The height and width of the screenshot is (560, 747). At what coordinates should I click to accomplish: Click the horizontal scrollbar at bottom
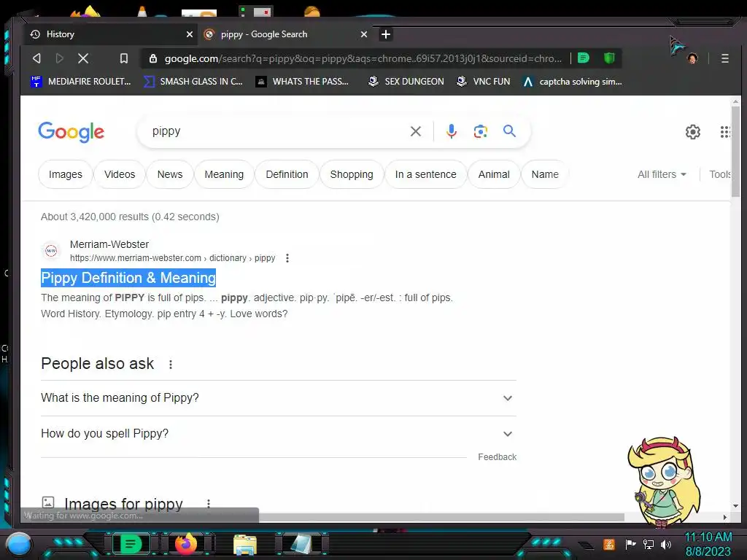[x=441, y=517]
